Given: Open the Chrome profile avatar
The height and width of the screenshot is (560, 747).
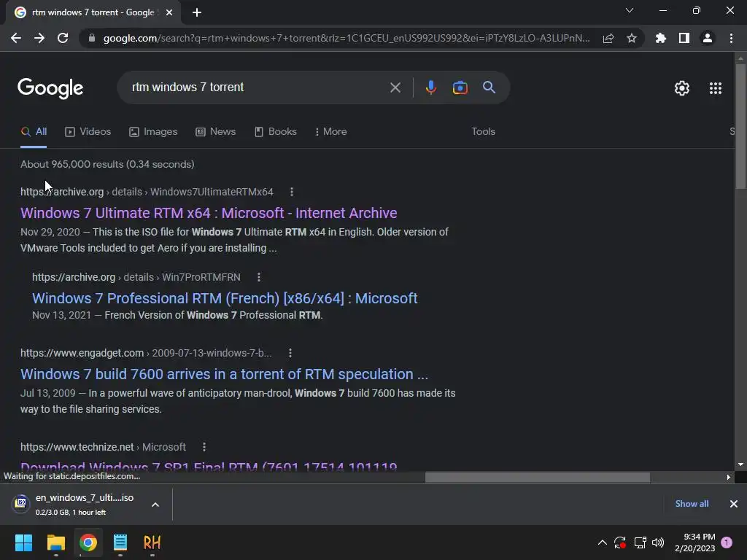Looking at the screenshot, I should click(708, 38).
